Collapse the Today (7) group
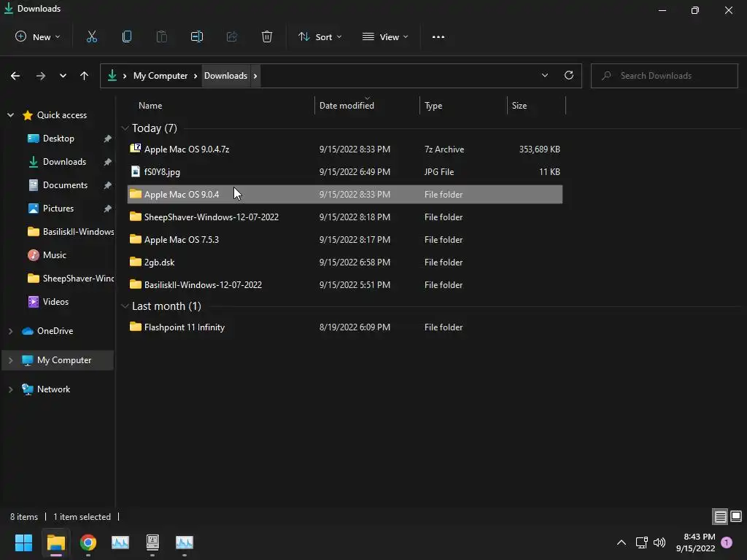The image size is (747, 560). point(125,128)
